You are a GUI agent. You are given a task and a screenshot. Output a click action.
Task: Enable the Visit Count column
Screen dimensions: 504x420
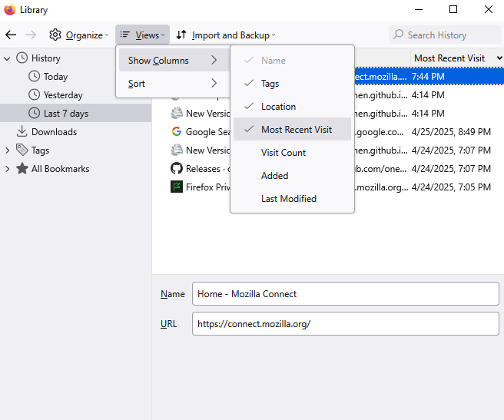pyautogui.click(x=283, y=153)
